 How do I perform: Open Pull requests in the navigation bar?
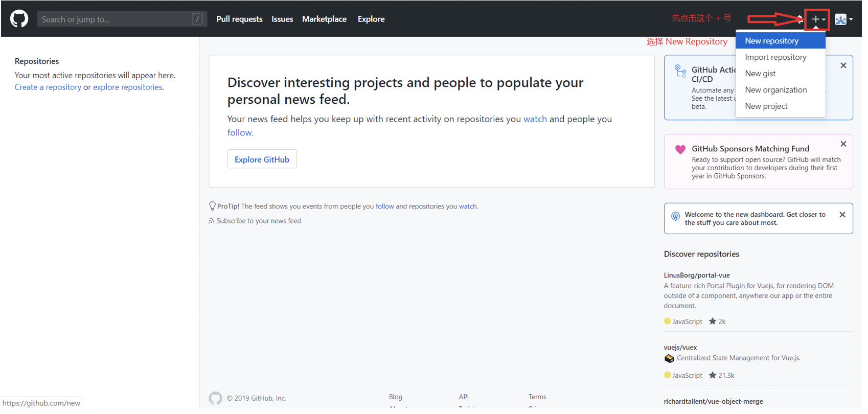(x=239, y=19)
